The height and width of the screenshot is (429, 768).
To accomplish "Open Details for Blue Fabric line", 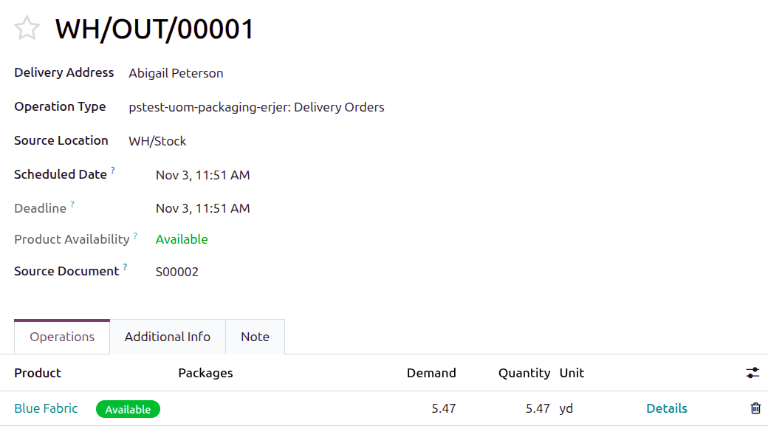I will 666,408.
